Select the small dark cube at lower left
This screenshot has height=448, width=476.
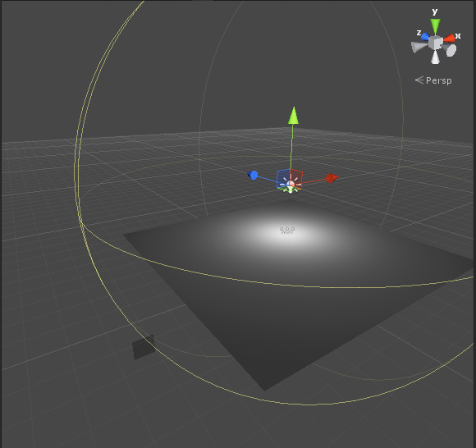click(144, 347)
